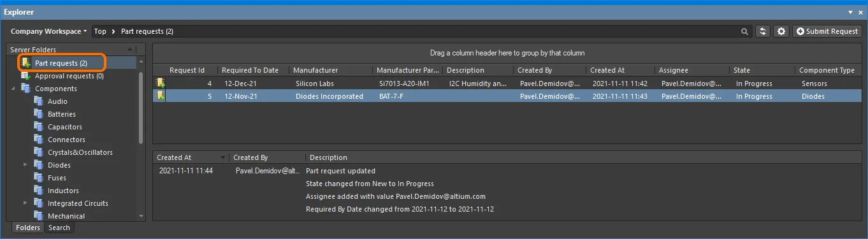Sort by the Required To Date column
The width and height of the screenshot is (868, 239).
click(252, 70)
